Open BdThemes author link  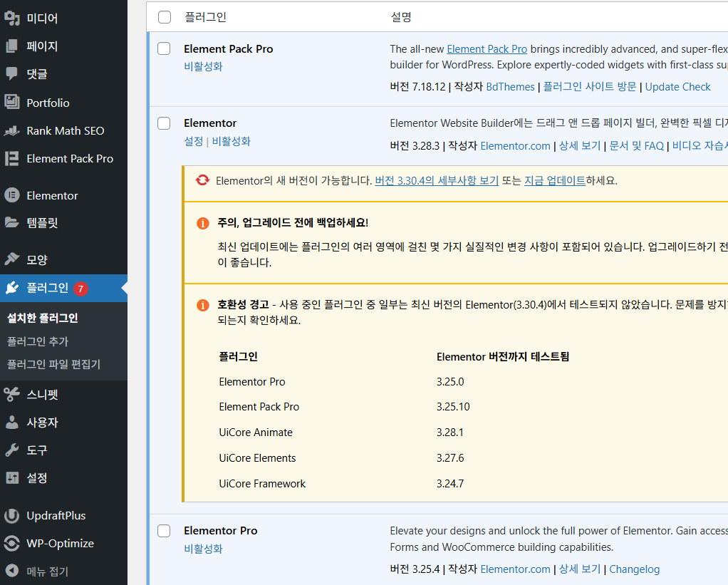click(x=510, y=87)
